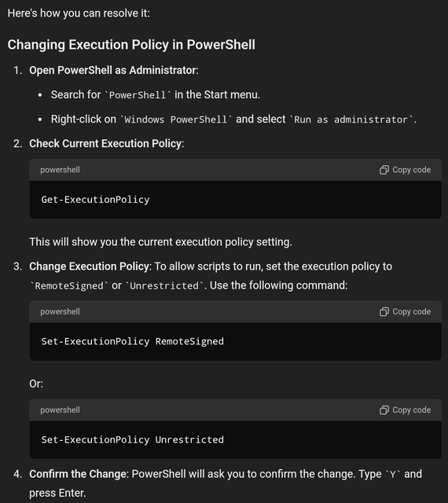The width and height of the screenshot is (448, 503).
Task: Click the Set-ExecutionPolicy RemoteSigned command
Action: (x=133, y=341)
